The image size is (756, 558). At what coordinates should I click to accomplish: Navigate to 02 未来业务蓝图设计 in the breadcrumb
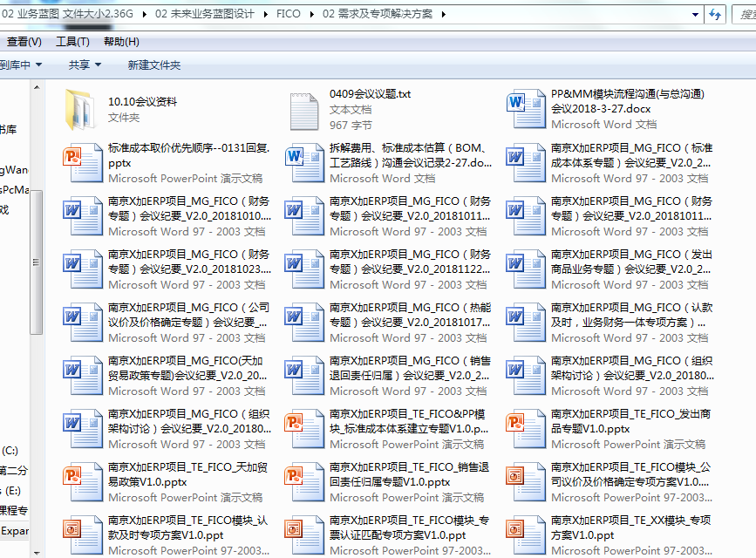[x=205, y=15]
